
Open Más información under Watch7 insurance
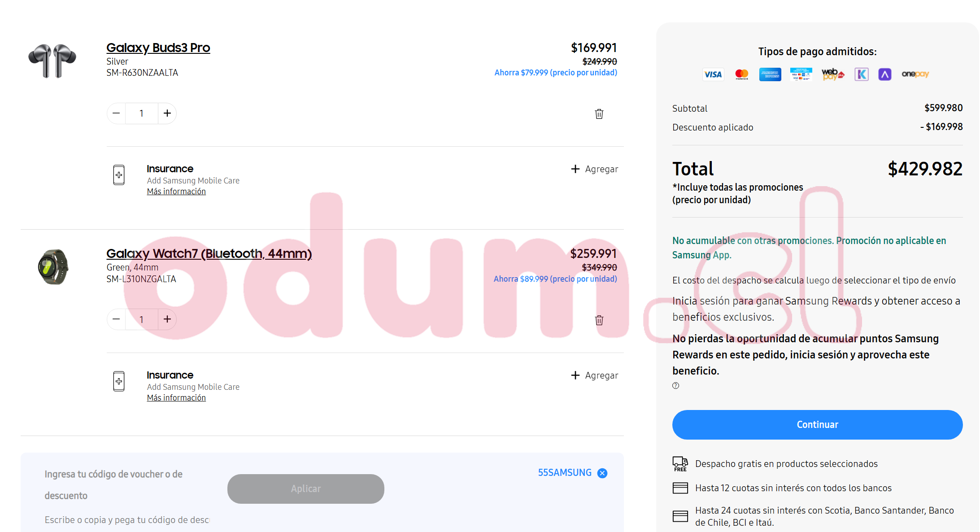pyautogui.click(x=176, y=398)
